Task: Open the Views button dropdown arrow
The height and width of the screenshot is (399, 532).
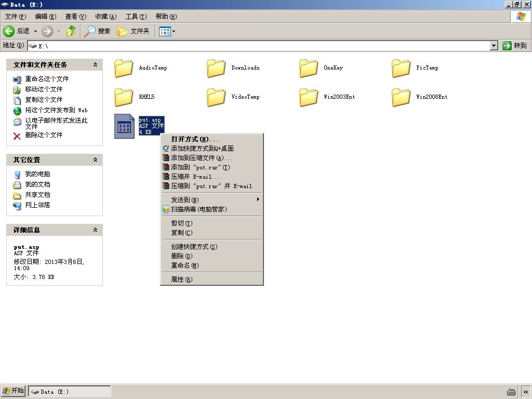Action: point(174,31)
